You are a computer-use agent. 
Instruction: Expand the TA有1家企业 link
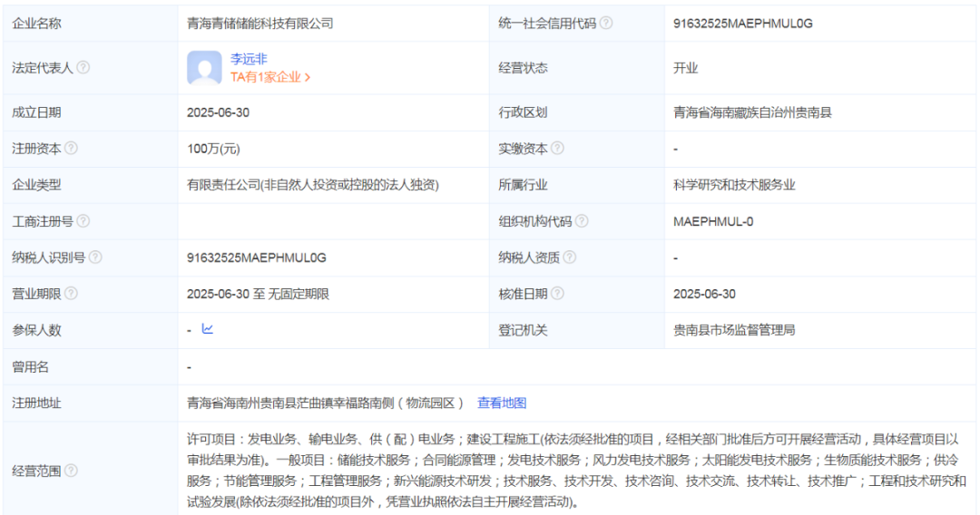270,77
